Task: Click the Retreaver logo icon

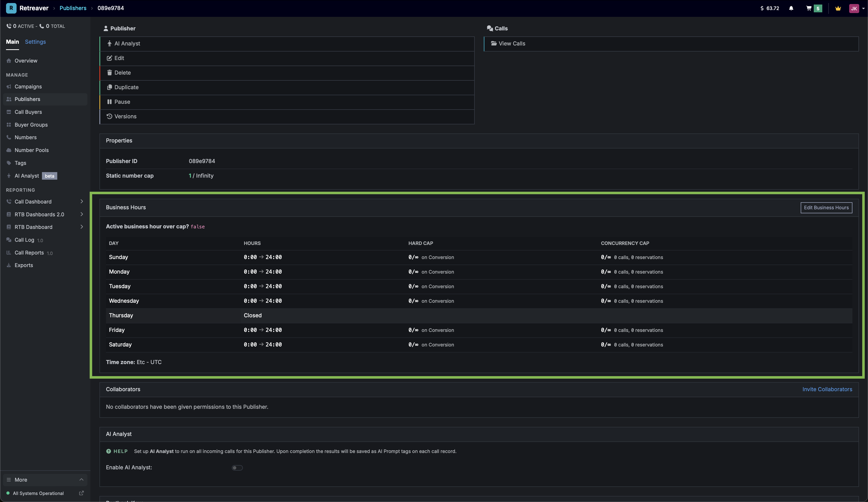Action: (11, 8)
